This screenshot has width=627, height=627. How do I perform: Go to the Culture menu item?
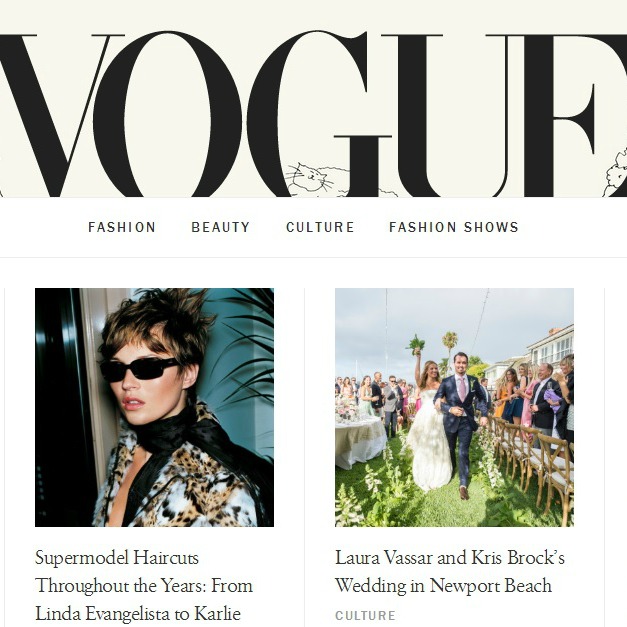pyautogui.click(x=320, y=227)
